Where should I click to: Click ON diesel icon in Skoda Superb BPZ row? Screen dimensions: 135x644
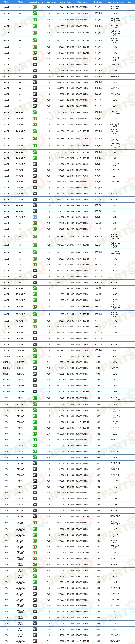point(35,386)
